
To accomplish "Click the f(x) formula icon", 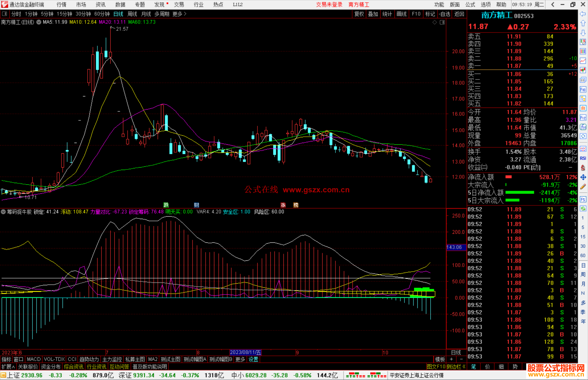I will point(583,127).
